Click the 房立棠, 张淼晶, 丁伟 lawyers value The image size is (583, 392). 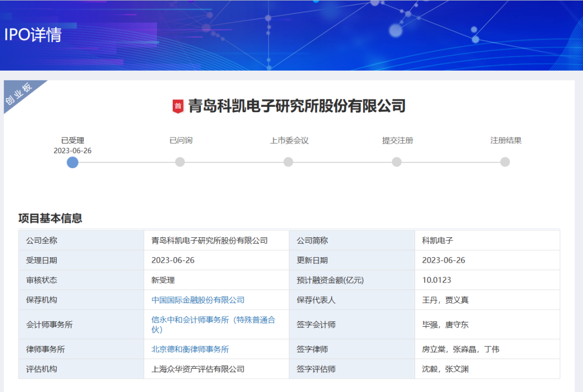[460, 349]
